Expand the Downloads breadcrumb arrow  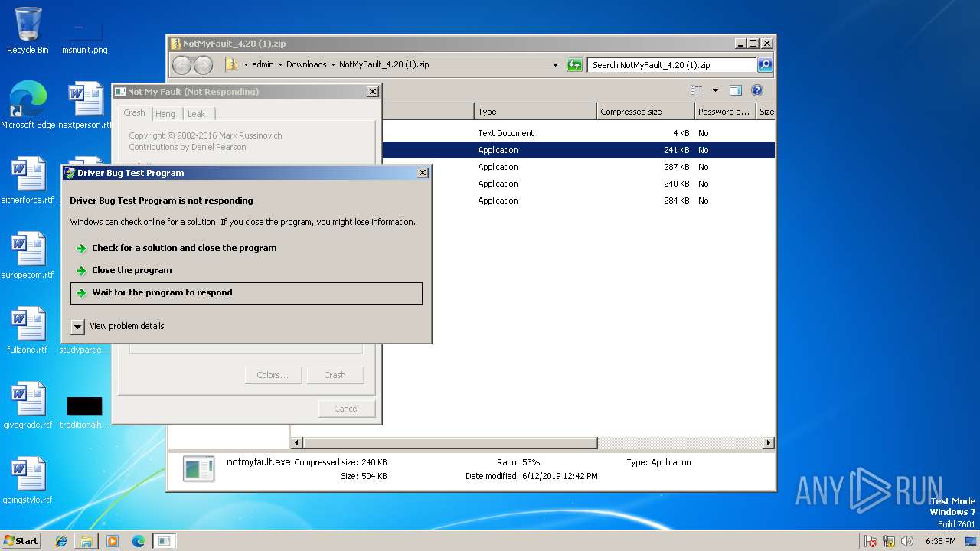click(333, 65)
